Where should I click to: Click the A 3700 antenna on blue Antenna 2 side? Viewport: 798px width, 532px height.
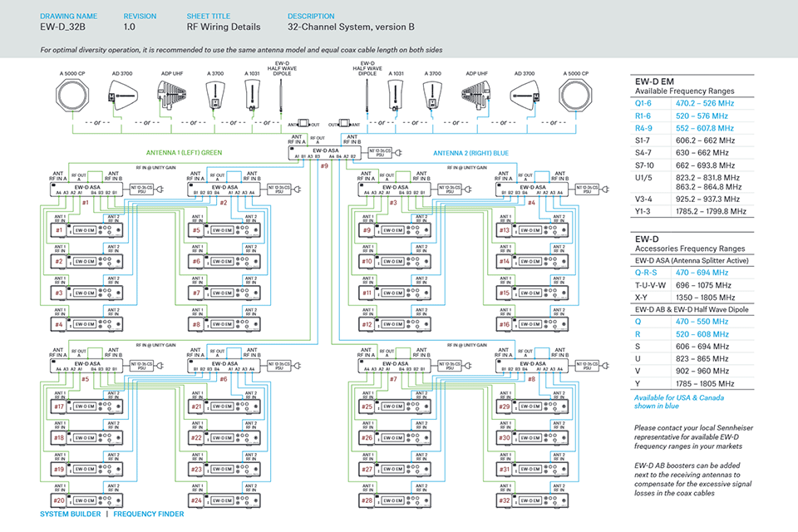432,96
